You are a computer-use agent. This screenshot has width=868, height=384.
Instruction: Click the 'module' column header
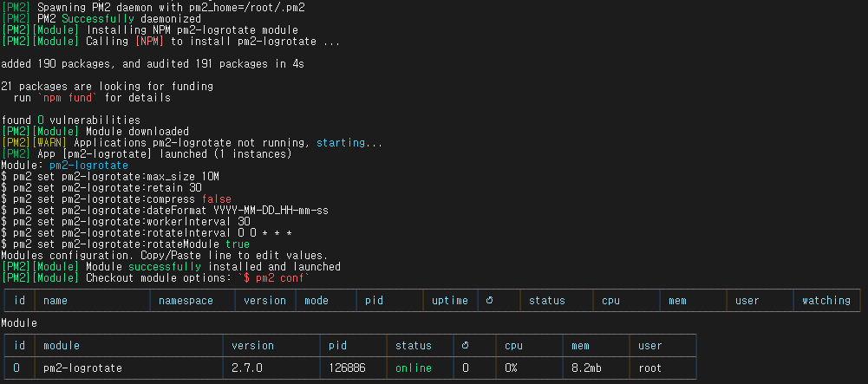(x=62, y=345)
